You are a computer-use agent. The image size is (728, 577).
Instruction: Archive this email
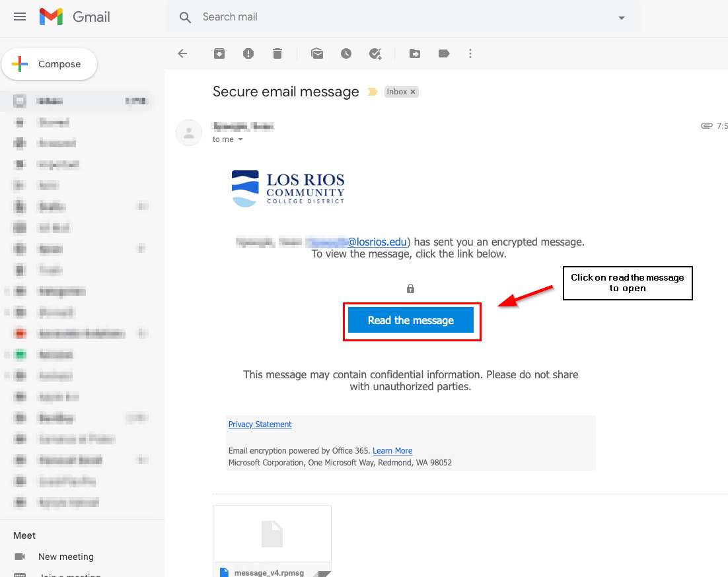[x=219, y=53]
